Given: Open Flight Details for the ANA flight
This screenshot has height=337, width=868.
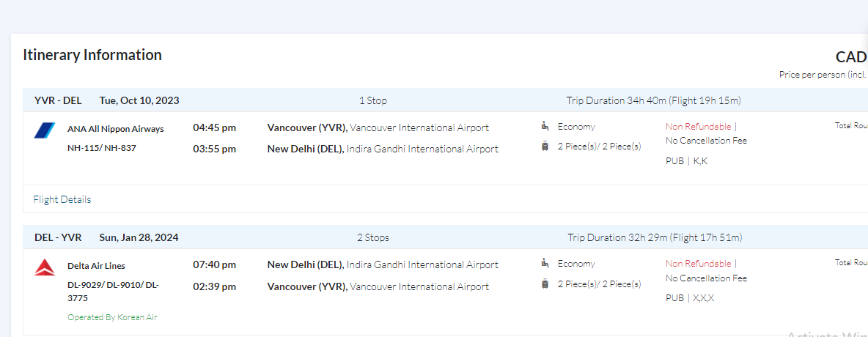Looking at the screenshot, I should [x=62, y=199].
